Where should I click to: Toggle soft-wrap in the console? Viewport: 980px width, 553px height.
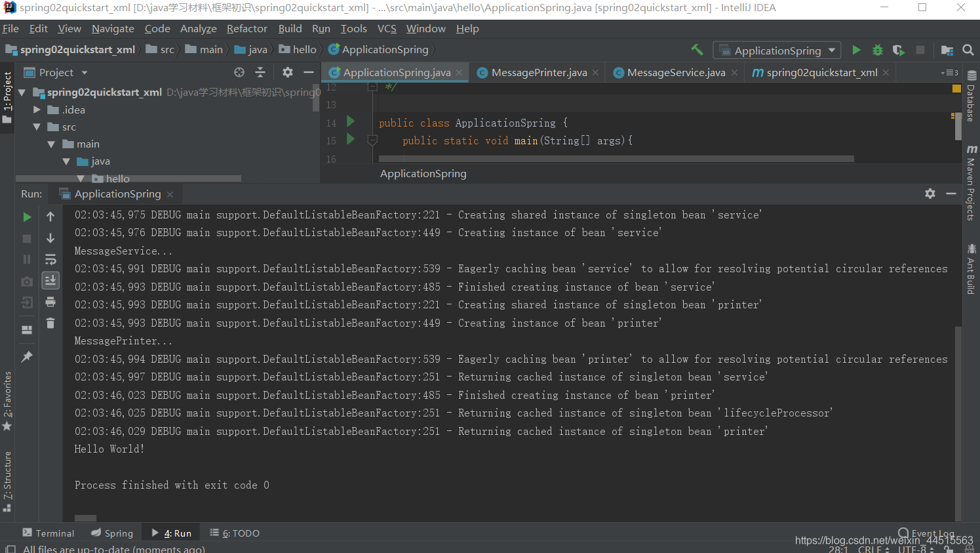coord(50,260)
